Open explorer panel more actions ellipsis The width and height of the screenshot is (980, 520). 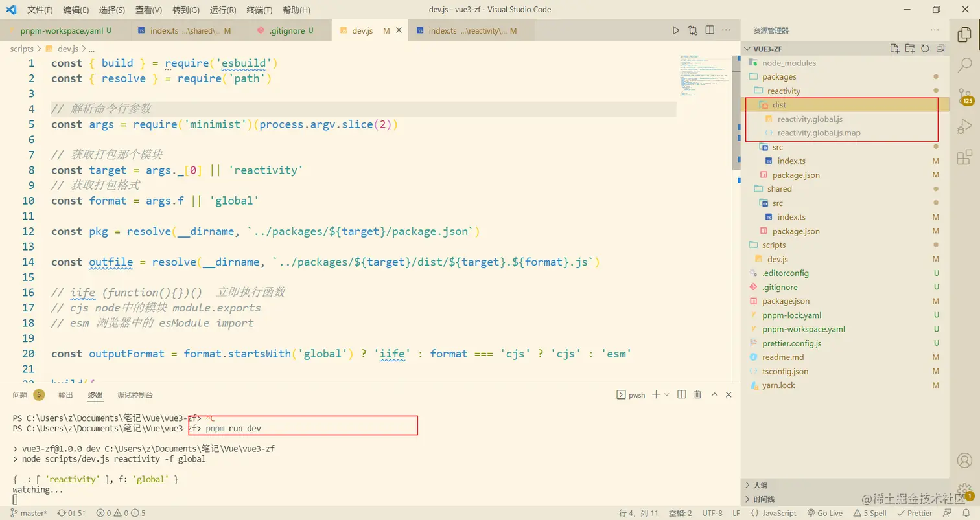(934, 30)
